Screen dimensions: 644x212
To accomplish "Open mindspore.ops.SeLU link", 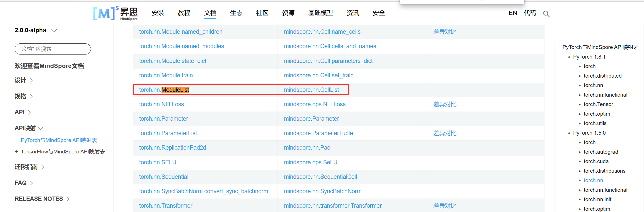I will click(311, 162).
